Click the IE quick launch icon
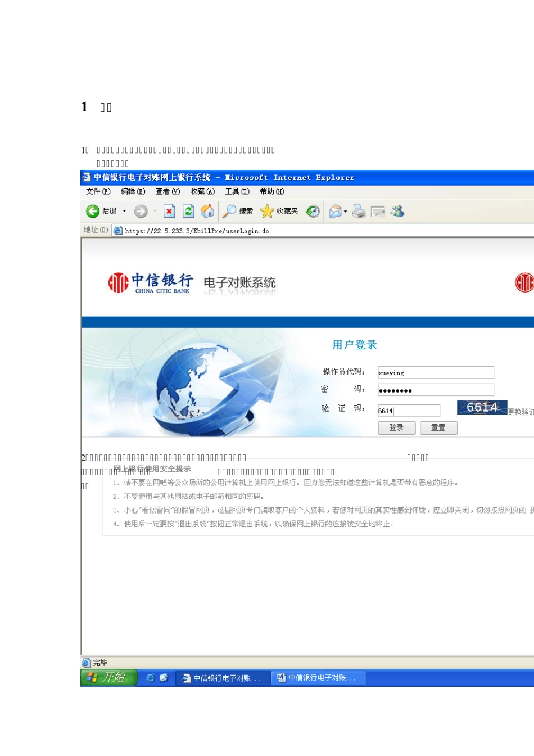 pyautogui.click(x=150, y=678)
